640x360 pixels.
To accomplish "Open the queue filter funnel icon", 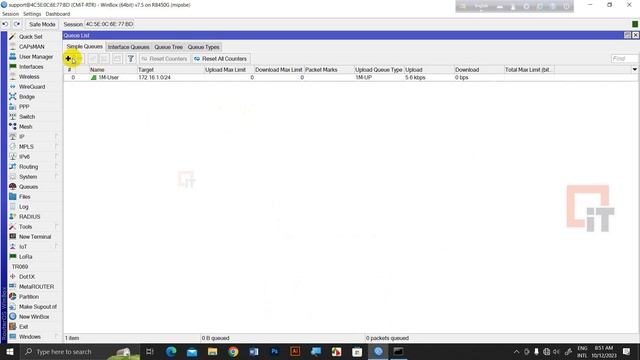I will [131, 59].
